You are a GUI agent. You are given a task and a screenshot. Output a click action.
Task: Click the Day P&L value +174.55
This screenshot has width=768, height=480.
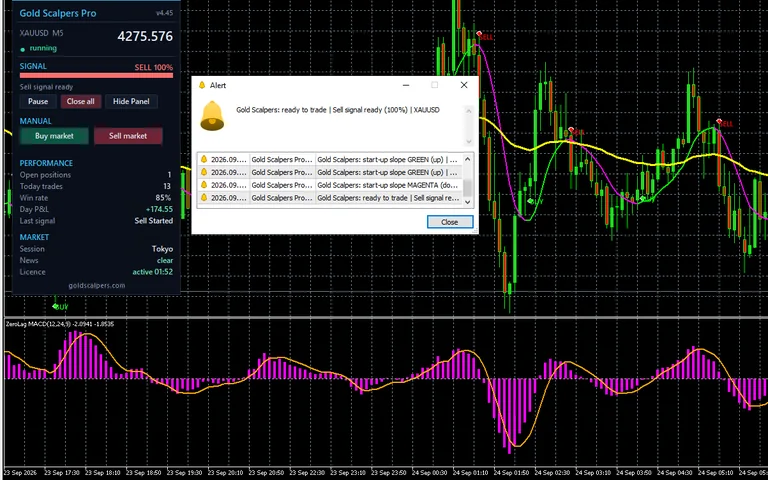pyautogui.click(x=159, y=209)
